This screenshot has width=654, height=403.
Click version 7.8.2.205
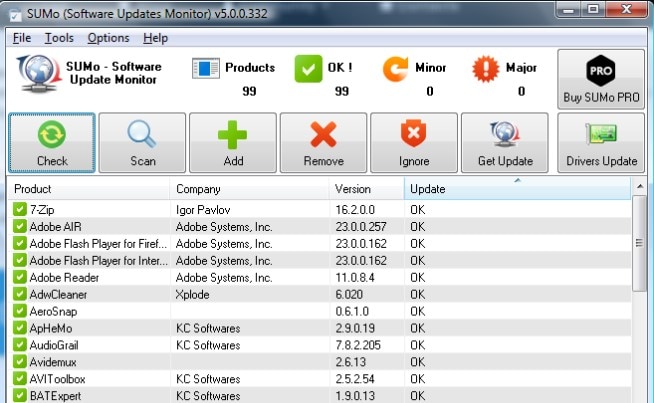click(x=358, y=345)
